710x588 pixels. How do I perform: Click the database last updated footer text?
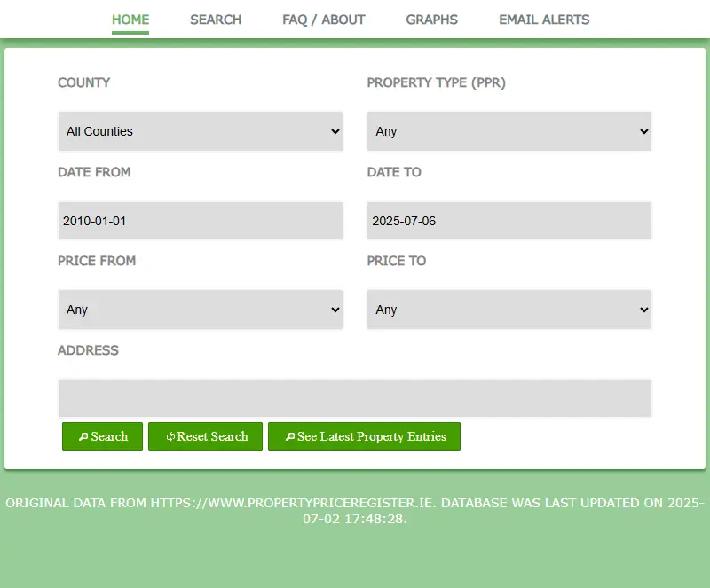pyautogui.click(x=354, y=511)
